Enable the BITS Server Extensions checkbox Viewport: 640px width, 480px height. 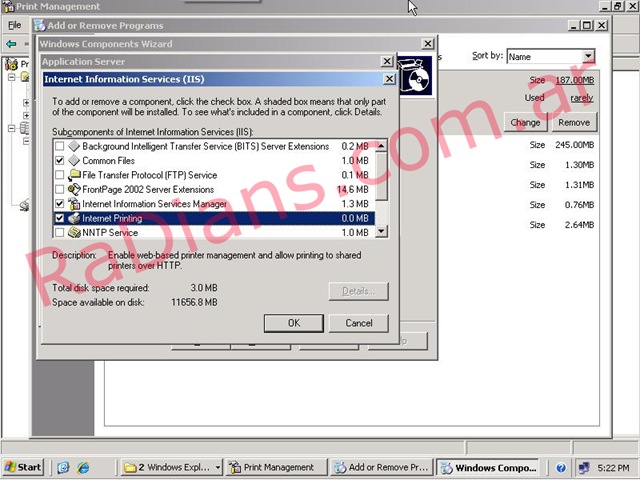[59, 146]
